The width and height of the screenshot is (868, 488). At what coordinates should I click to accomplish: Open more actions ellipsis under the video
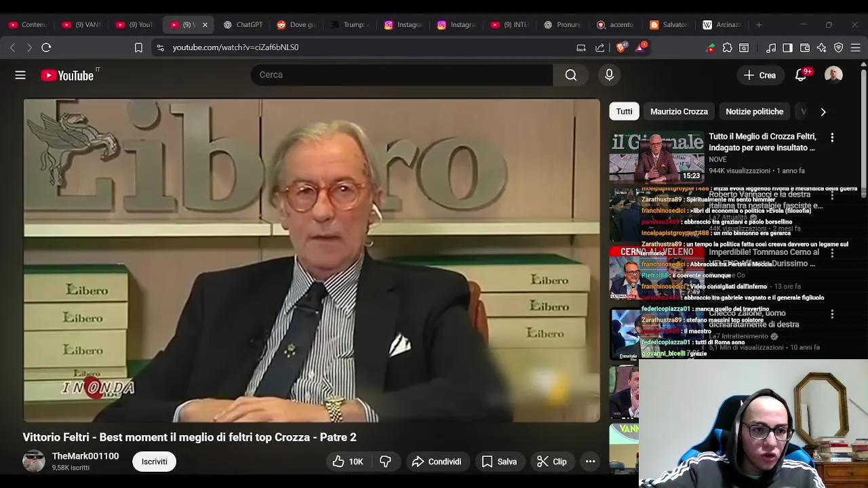point(590,462)
